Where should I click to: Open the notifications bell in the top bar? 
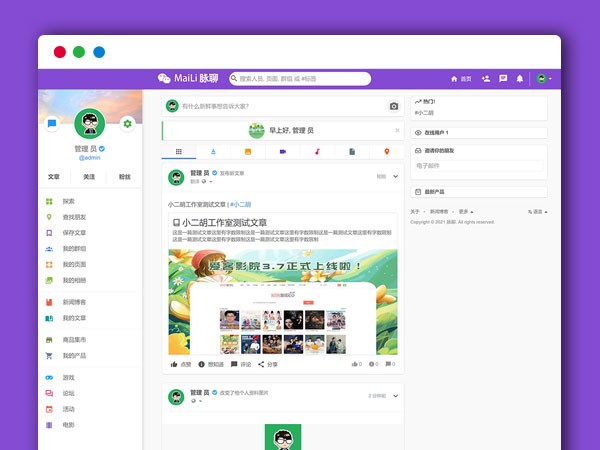coord(519,79)
